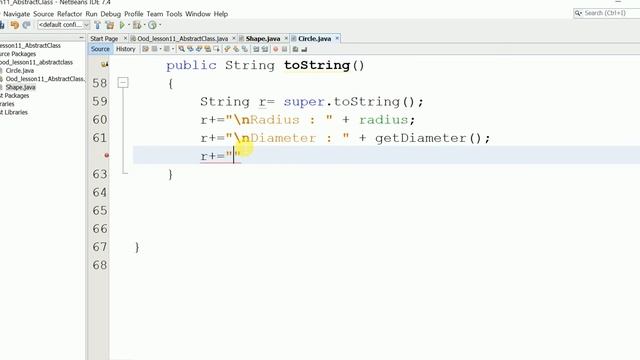Open the Help menu

tap(221, 14)
